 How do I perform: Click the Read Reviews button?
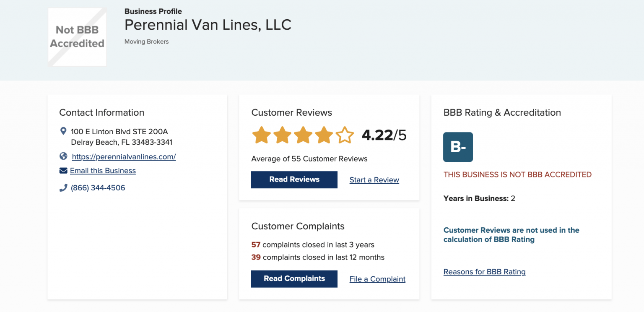(294, 179)
